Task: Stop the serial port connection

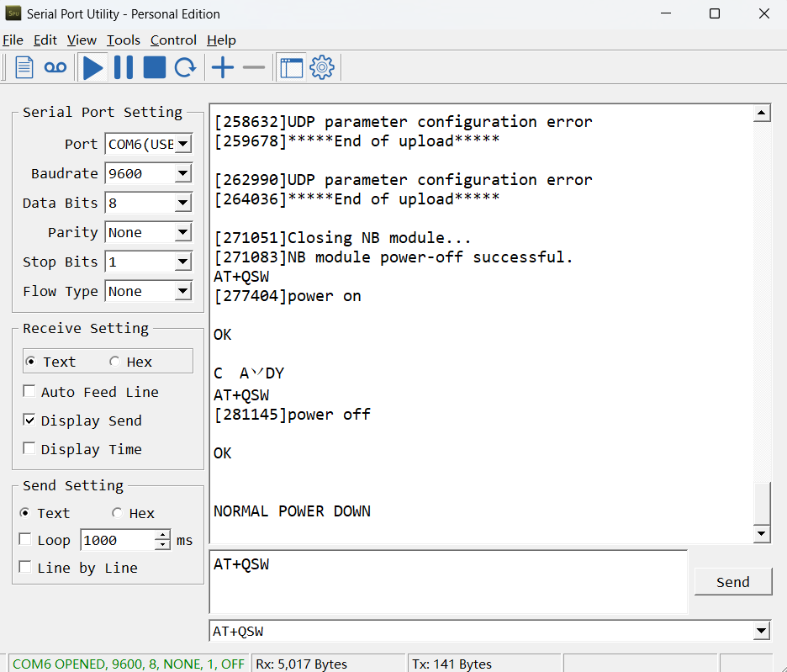Action: coord(155,67)
